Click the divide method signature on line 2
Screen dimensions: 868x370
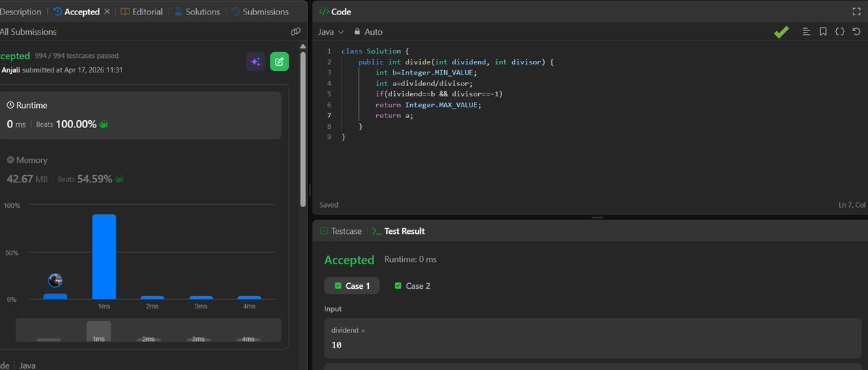[x=456, y=62]
